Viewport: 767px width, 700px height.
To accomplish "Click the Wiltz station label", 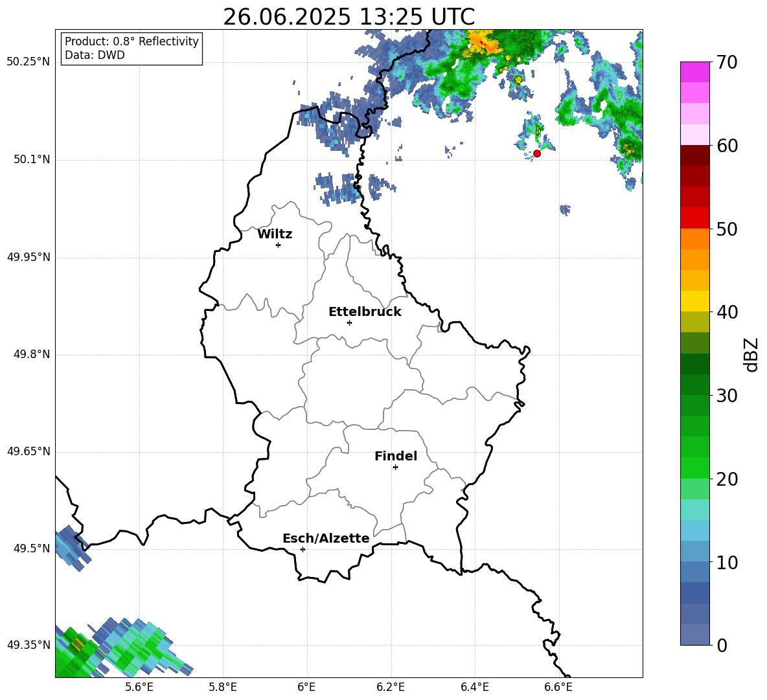I will [x=275, y=234].
